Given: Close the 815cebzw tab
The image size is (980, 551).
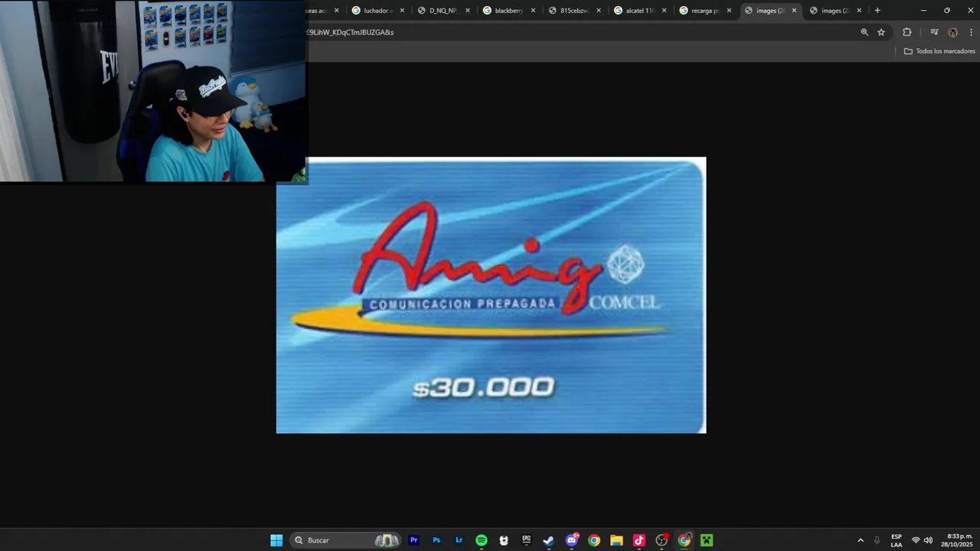Looking at the screenshot, I should (599, 11).
